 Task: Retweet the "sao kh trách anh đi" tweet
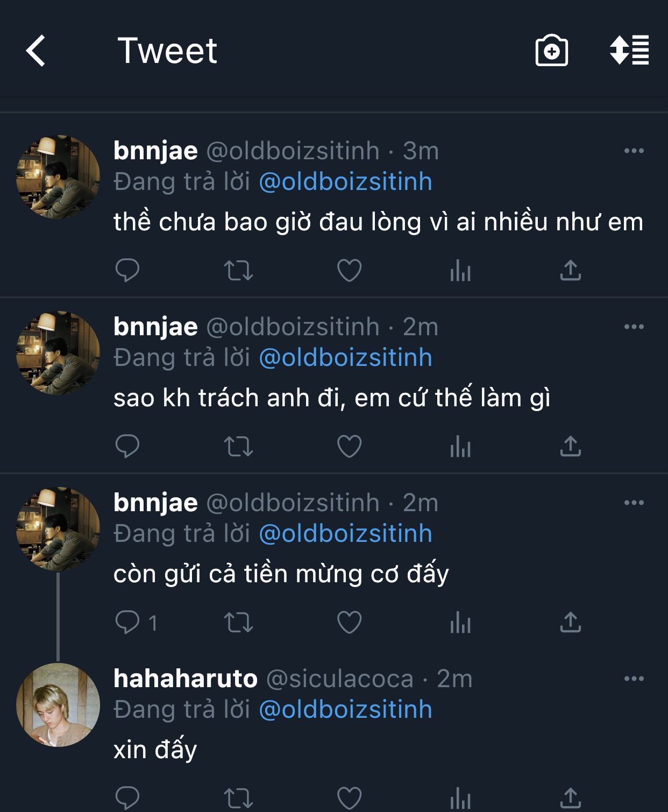238,447
